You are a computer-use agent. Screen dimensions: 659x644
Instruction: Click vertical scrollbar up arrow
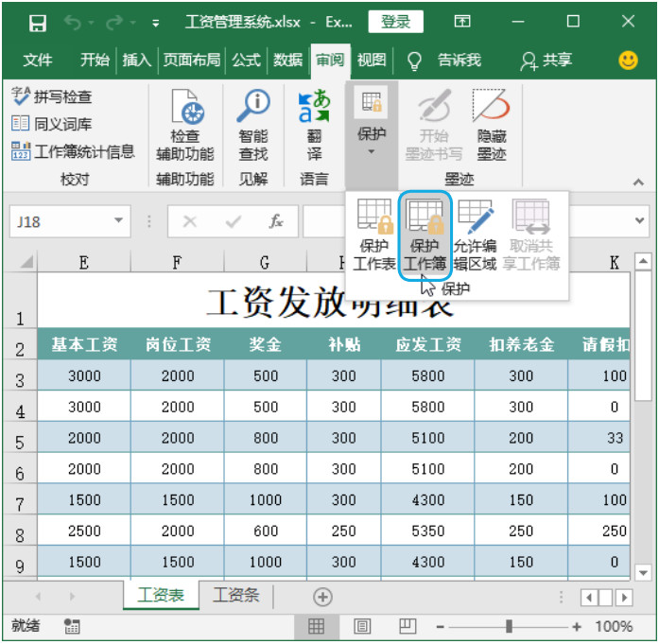tap(643, 261)
